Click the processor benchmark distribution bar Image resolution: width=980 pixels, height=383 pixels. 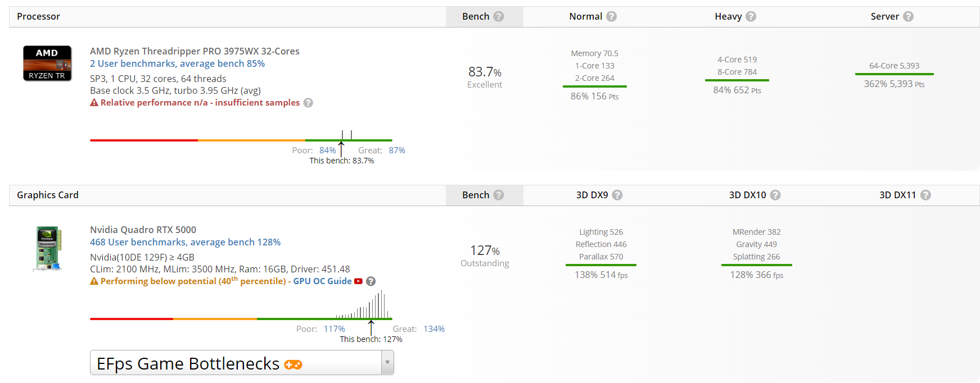pyautogui.click(x=241, y=140)
